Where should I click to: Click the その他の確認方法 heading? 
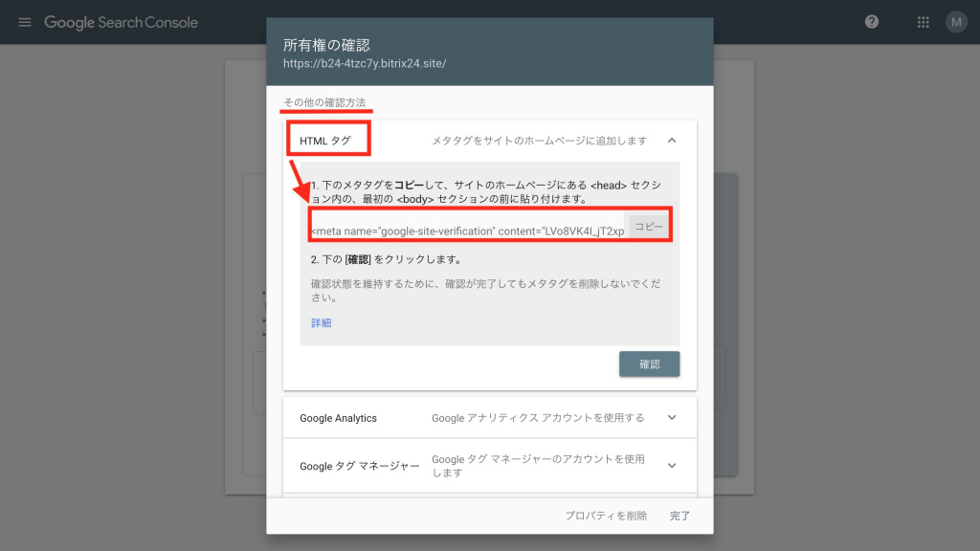click(324, 102)
